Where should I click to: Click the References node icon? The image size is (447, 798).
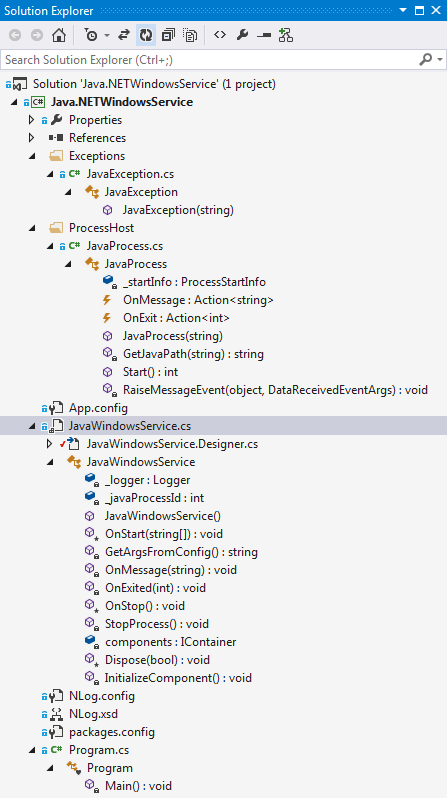click(55, 138)
